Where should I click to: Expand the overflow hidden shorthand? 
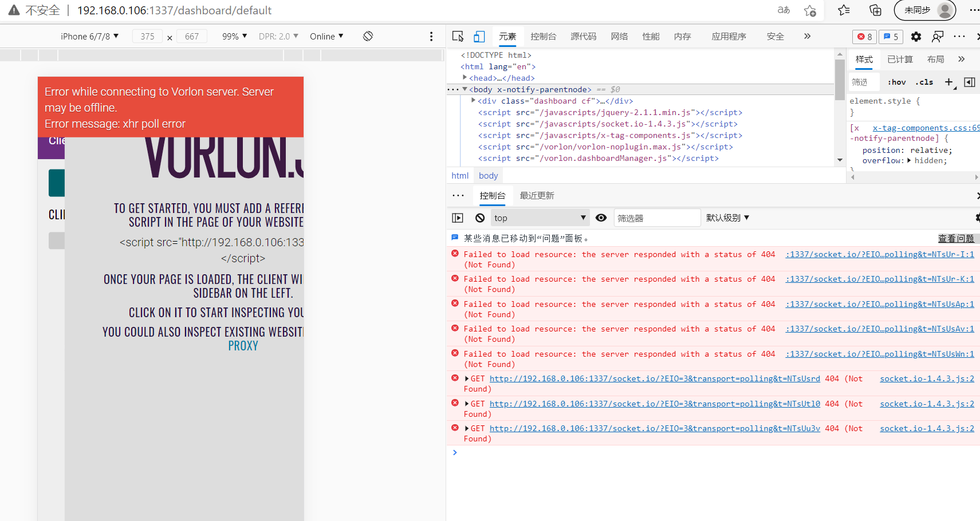point(909,160)
